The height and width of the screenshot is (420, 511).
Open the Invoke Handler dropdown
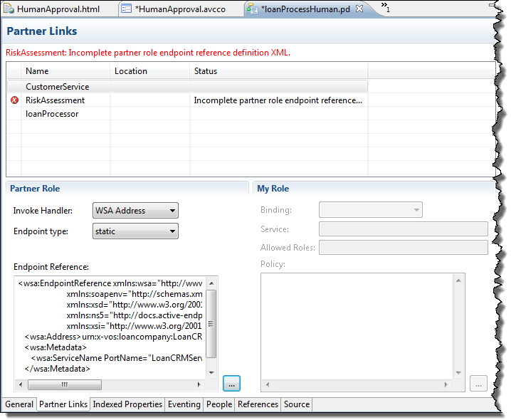(x=135, y=211)
